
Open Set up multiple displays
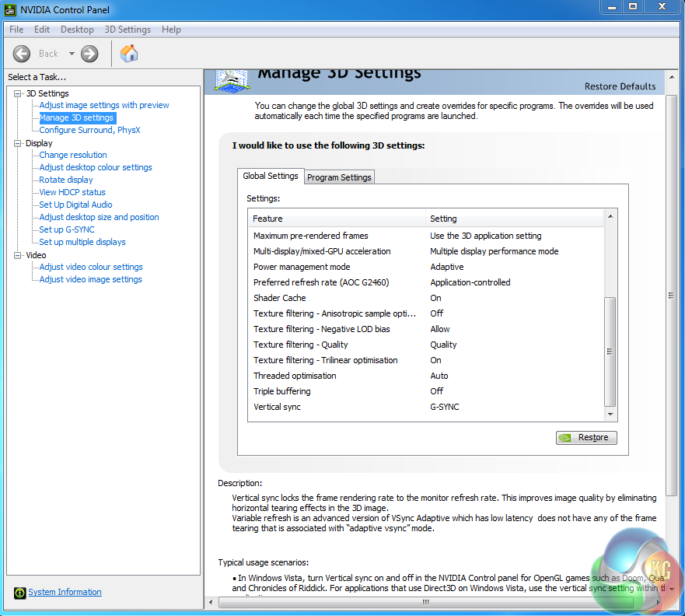tap(82, 242)
